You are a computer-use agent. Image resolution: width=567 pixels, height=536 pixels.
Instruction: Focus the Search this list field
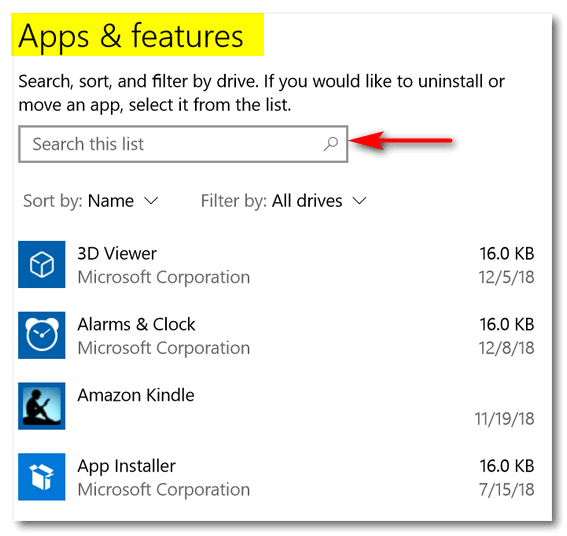pyautogui.click(x=183, y=144)
